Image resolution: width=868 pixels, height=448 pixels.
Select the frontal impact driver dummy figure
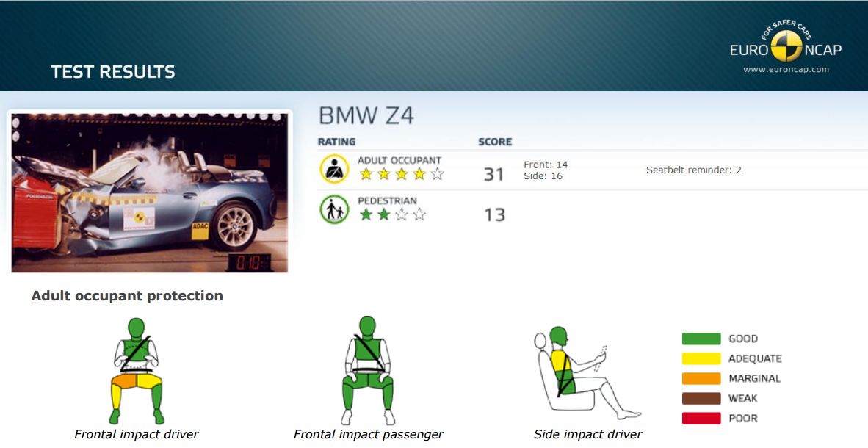pyautogui.click(x=136, y=370)
